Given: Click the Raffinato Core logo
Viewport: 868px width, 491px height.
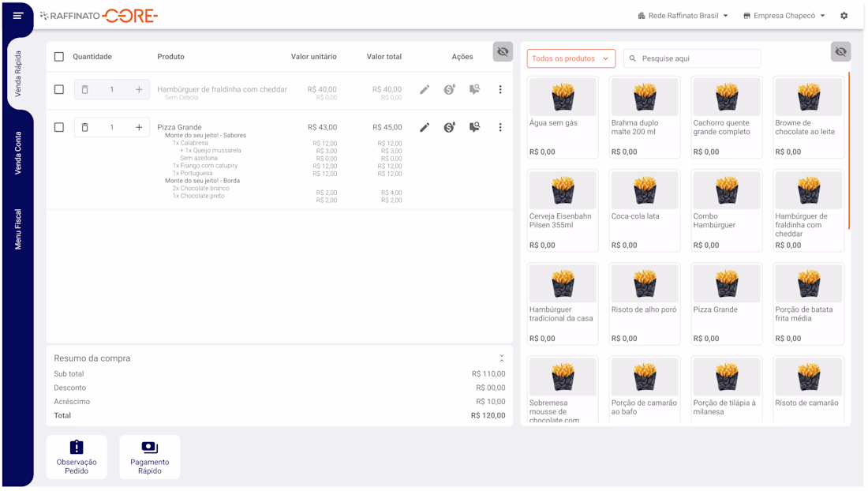Looking at the screenshot, I should click(99, 16).
